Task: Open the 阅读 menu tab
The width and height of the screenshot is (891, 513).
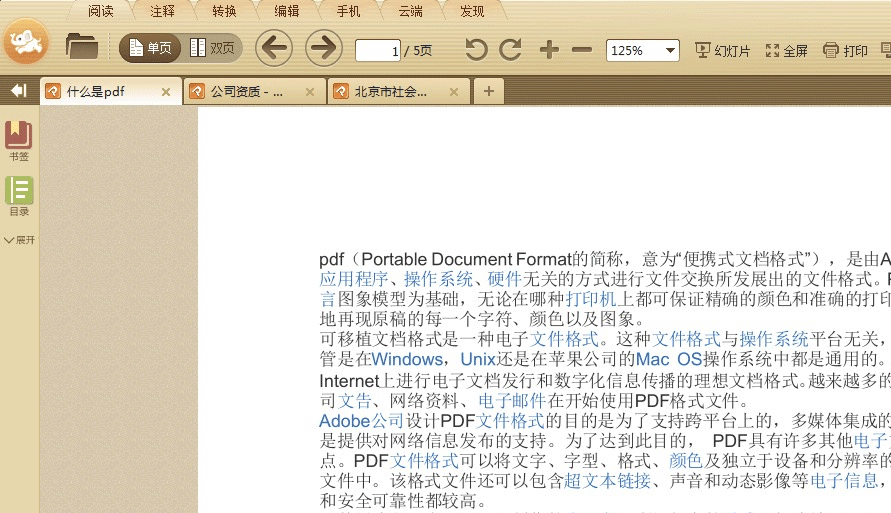Action: pos(101,11)
